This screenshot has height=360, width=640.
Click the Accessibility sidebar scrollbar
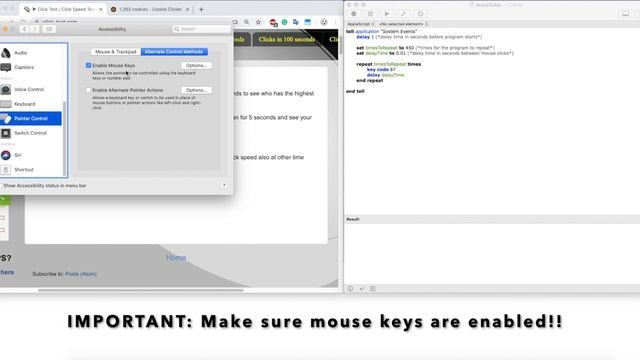64,139
